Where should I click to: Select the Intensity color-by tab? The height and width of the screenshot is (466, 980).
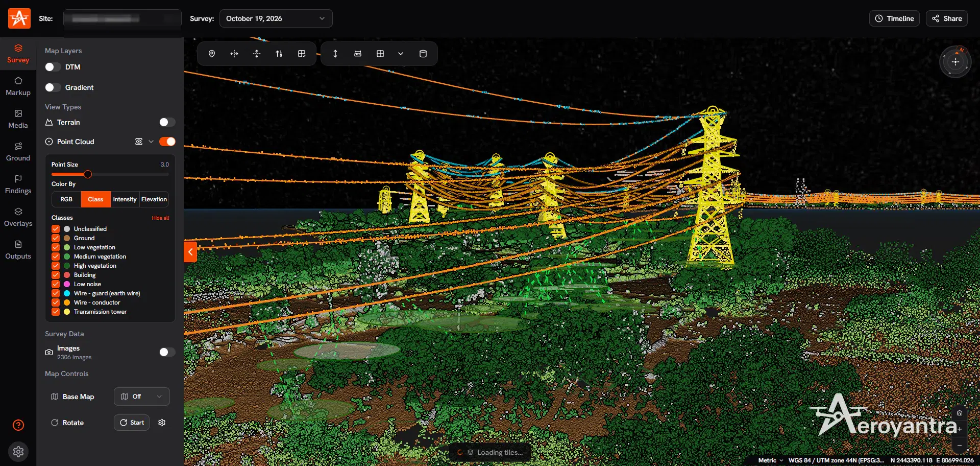[x=125, y=199]
